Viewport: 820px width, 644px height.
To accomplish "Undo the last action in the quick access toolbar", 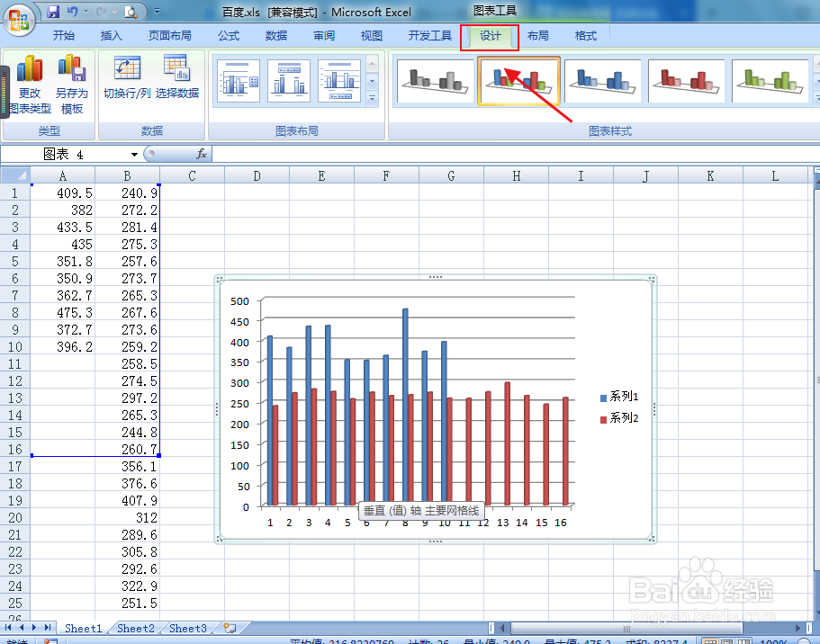I will 73,11.
